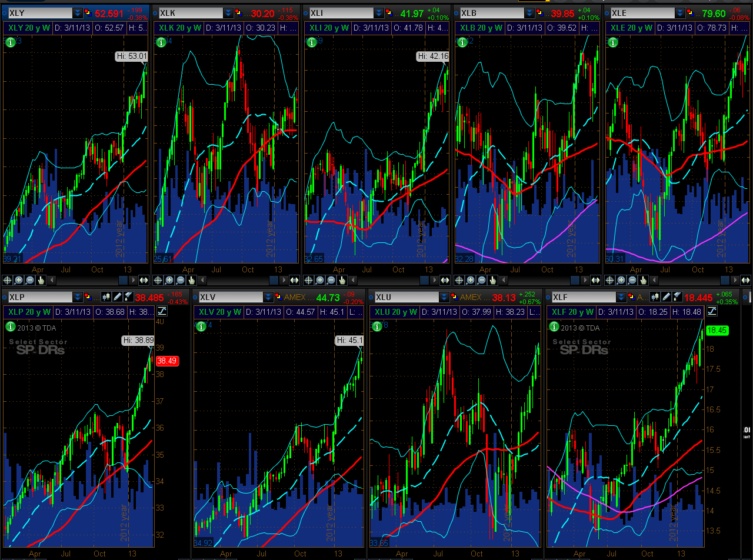Fit XLE chart with expand-width button

pos(746,280)
